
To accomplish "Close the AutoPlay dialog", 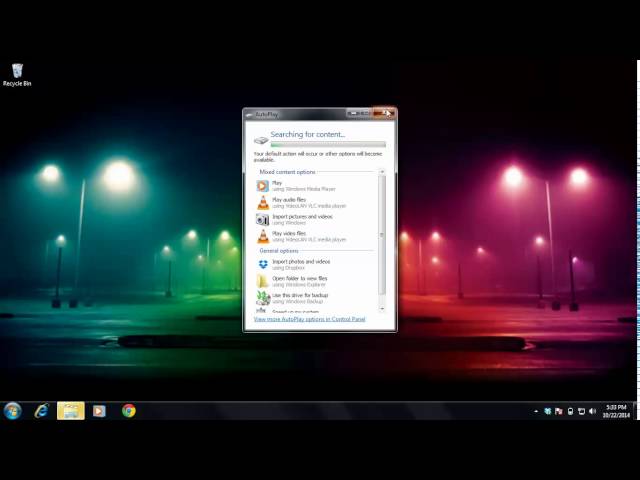I will point(384,113).
